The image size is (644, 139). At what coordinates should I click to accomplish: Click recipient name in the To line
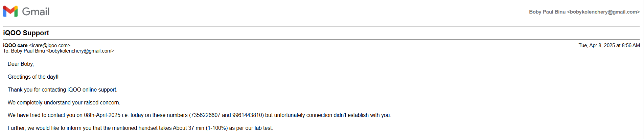click(x=28, y=51)
